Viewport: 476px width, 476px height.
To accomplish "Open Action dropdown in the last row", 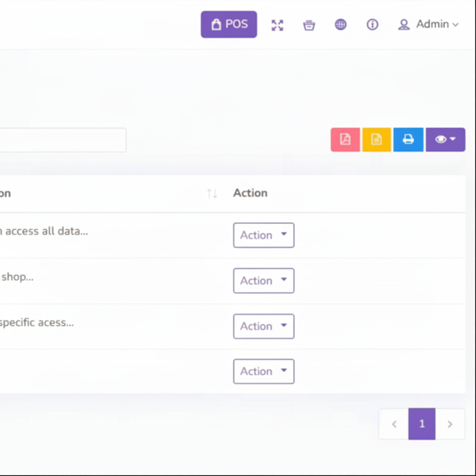I will click(x=263, y=371).
